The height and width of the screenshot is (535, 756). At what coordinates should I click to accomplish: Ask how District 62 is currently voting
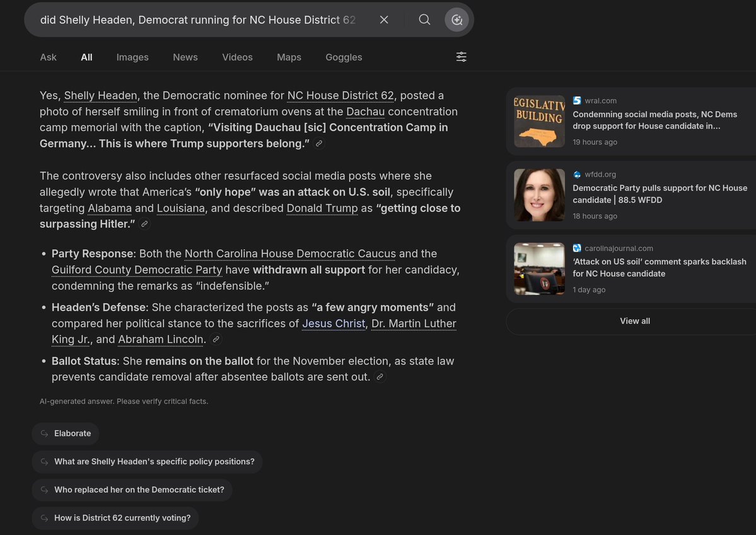[x=115, y=518]
